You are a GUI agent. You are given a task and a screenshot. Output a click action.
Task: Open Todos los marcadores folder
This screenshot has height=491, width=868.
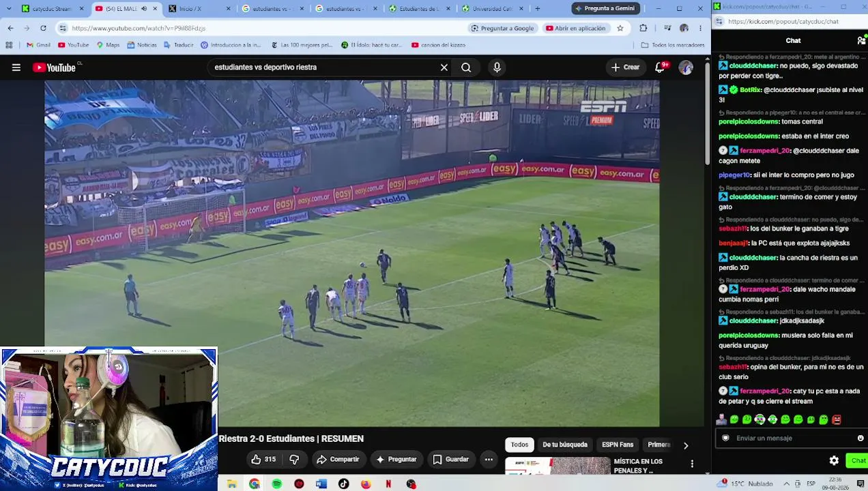point(673,45)
